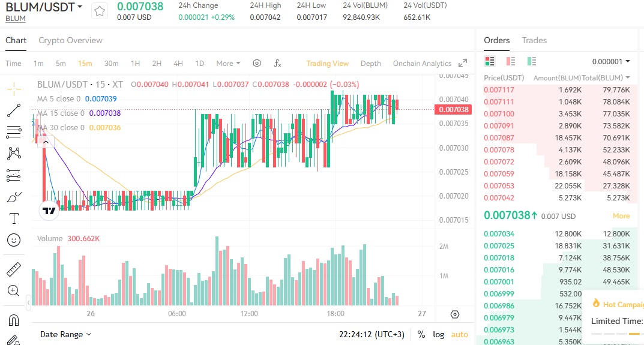Click the current price tag 0.007038 on axis
644x345 pixels.
453,110
